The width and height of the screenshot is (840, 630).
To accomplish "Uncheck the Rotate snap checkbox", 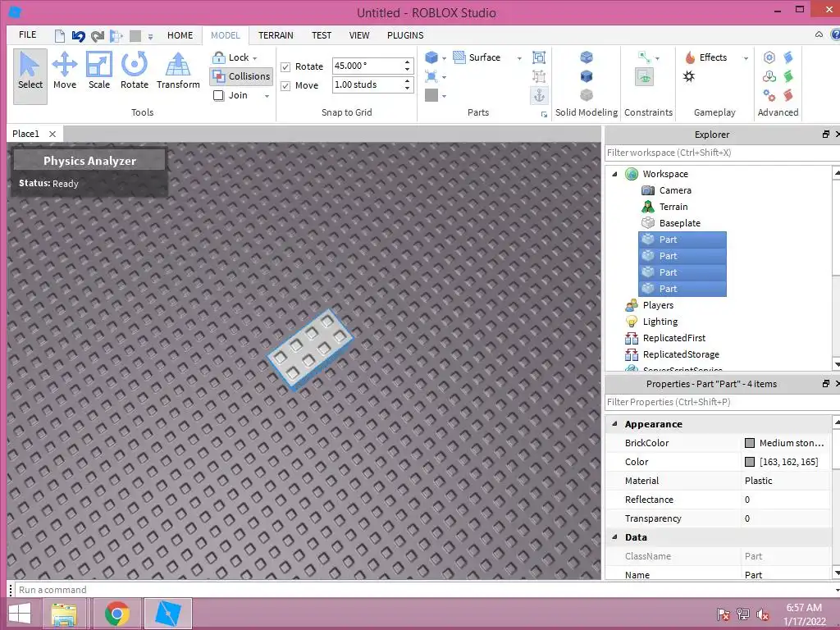I will coord(285,67).
